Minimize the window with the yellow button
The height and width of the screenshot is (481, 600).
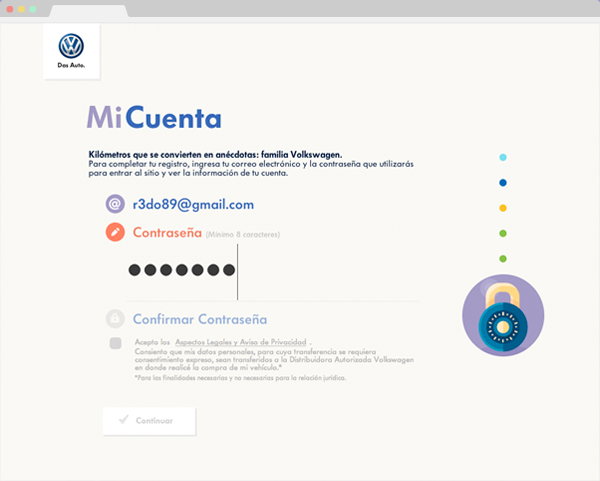click(x=20, y=8)
